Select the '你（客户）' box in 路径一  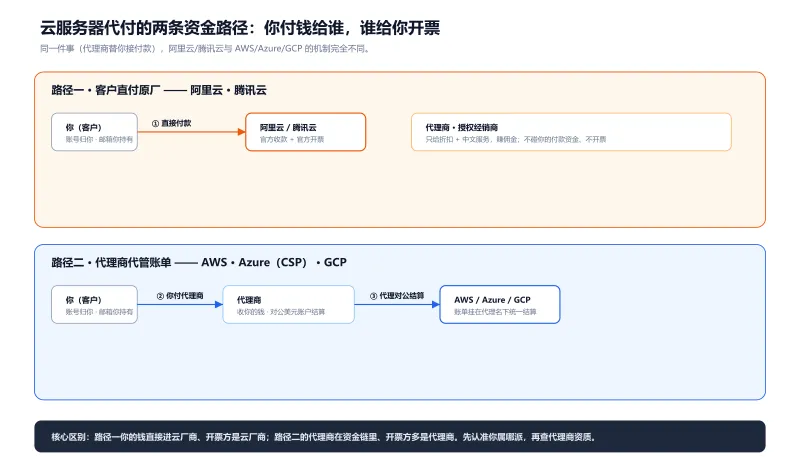click(x=94, y=132)
